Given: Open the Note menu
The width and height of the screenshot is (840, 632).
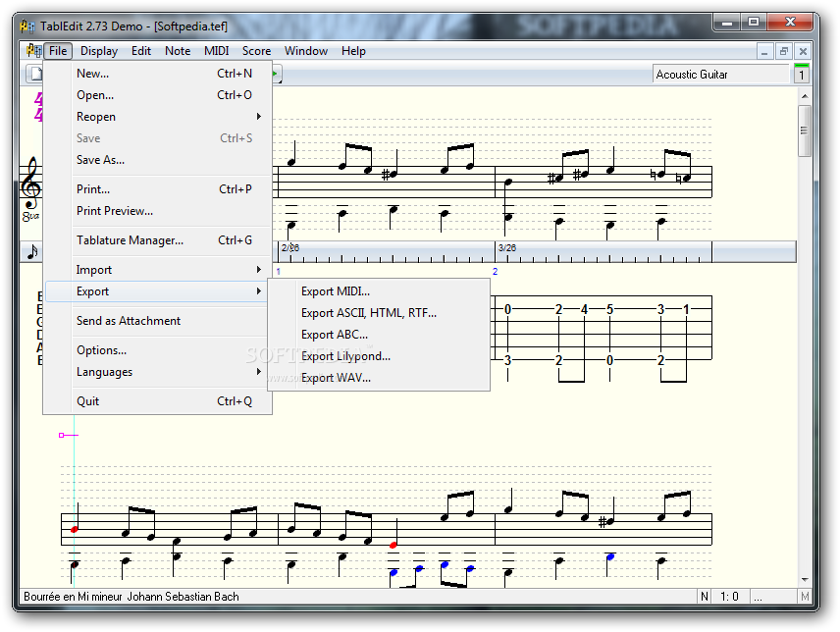Looking at the screenshot, I should coord(178,51).
